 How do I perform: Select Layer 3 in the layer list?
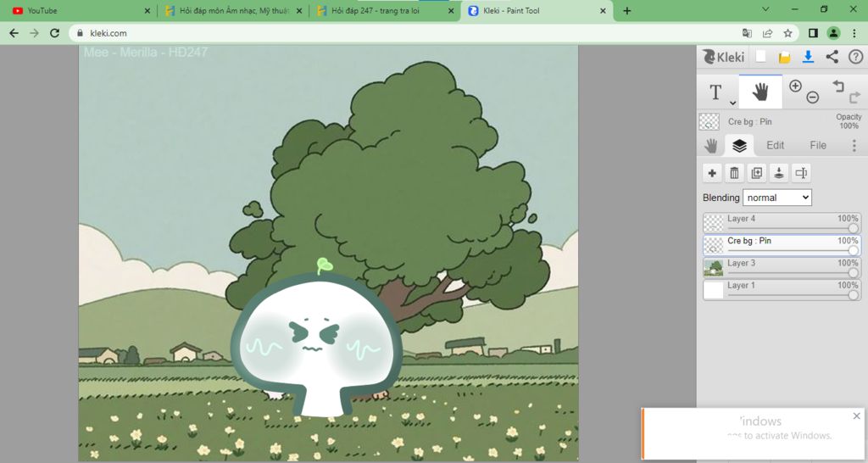[782, 267]
